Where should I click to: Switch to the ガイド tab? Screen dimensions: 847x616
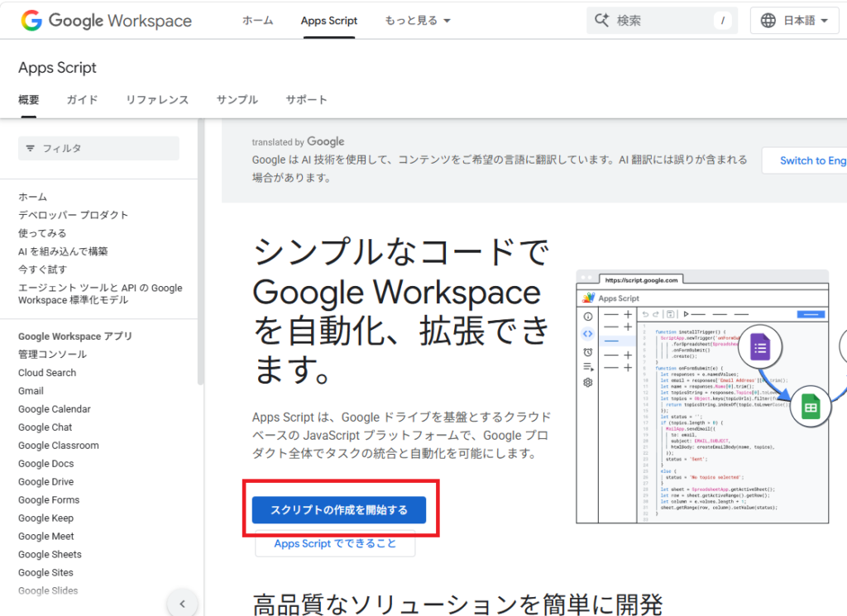(82, 99)
